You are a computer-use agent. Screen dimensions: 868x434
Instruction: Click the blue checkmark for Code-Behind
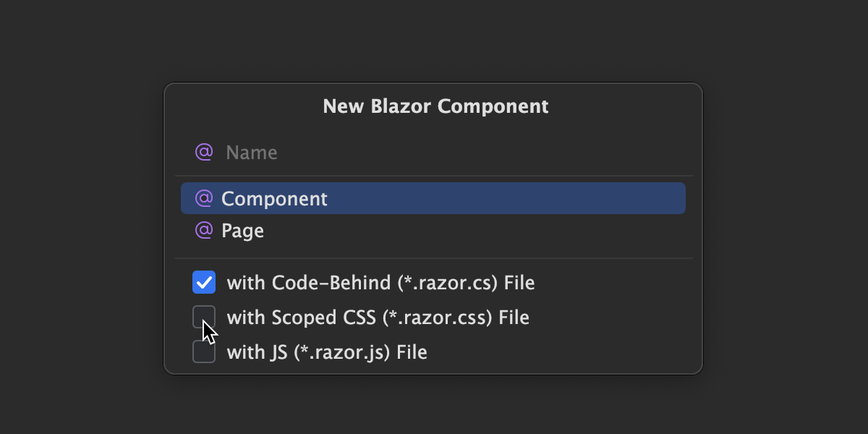[204, 282]
